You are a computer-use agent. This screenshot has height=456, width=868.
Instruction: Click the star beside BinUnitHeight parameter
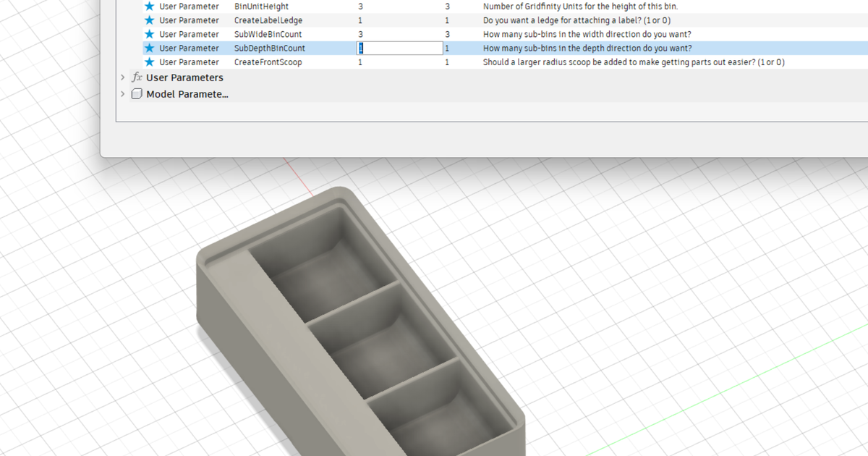(150, 6)
